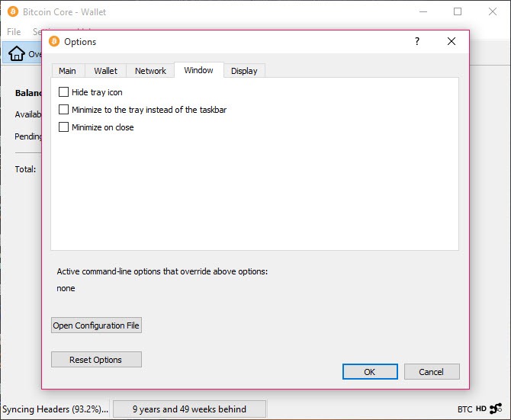Click the Bitcoin icon in Options title bar

pyautogui.click(x=54, y=42)
